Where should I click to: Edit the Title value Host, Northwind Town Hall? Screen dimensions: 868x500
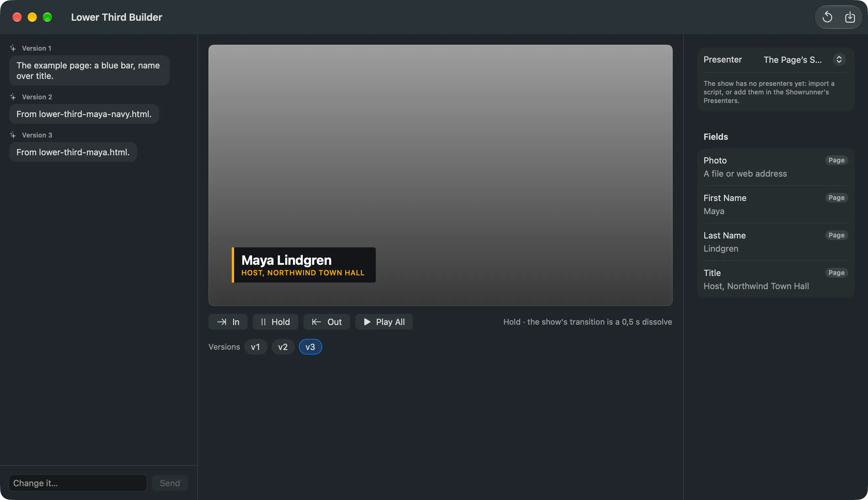click(x=756, y=286)
